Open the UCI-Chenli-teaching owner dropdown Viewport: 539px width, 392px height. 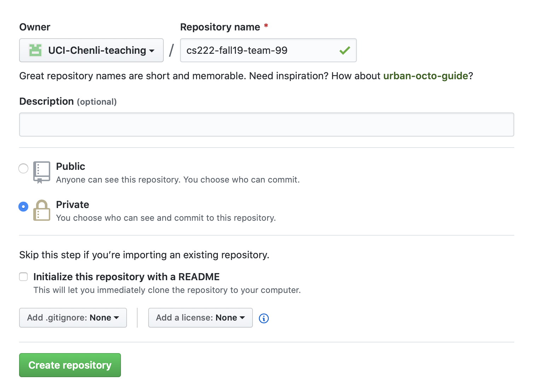coord(91,50)
